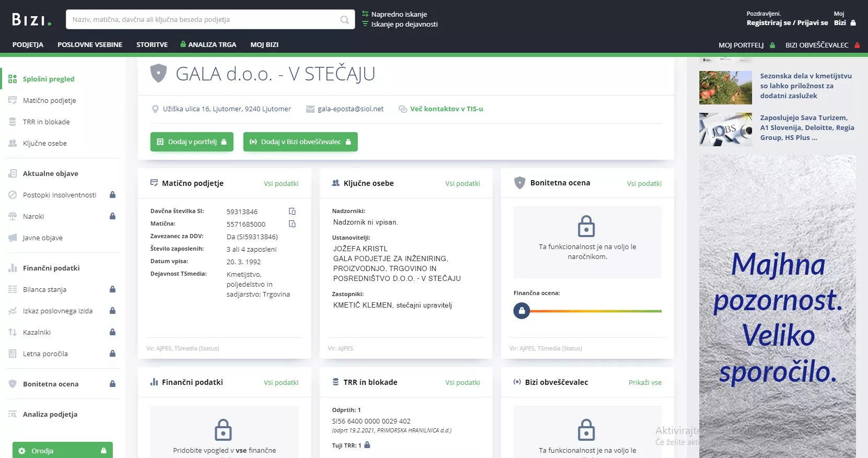Open the Sezonska dela article thumbnail
This screenshot has width=868, height=458.
tap(725, 88)
